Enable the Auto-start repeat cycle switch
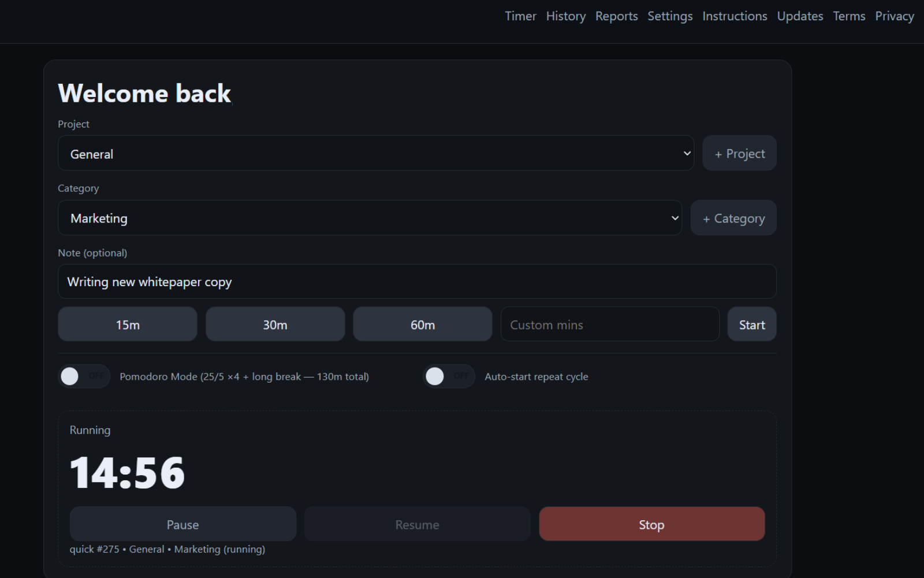 point(449,376)
